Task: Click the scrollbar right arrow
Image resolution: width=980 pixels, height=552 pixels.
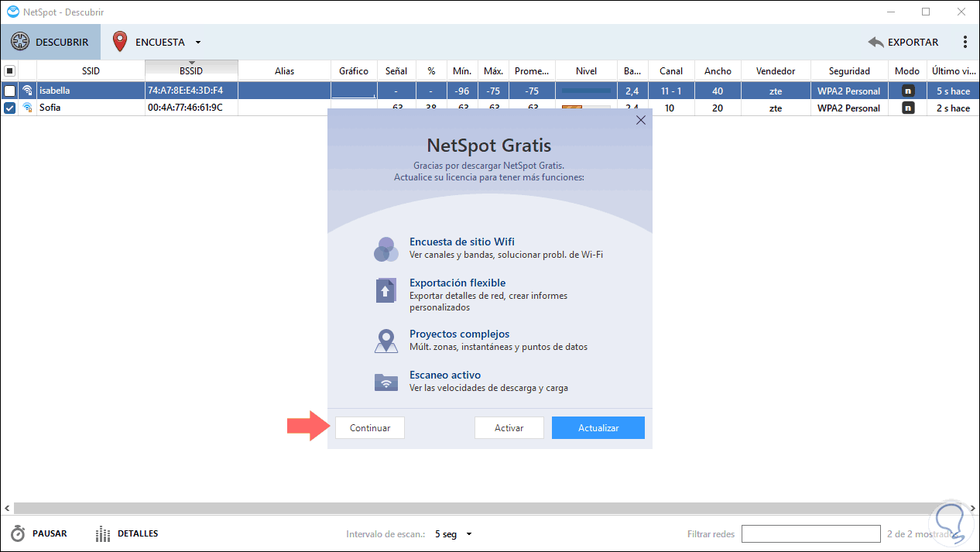Action: 973,509
